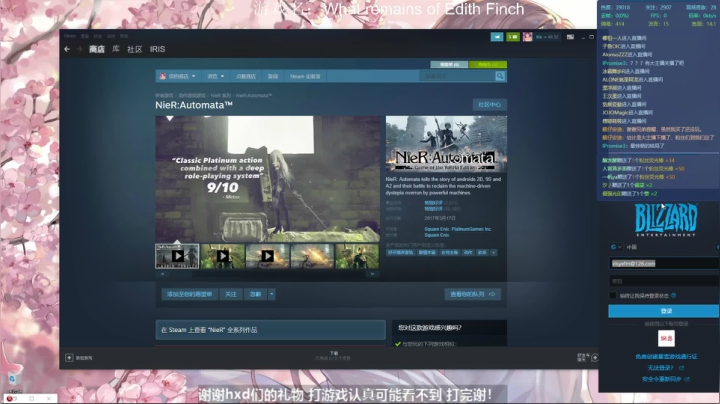Click the help icon beside keep-logged-in option
Screen dimensions: 720x404
674,296
